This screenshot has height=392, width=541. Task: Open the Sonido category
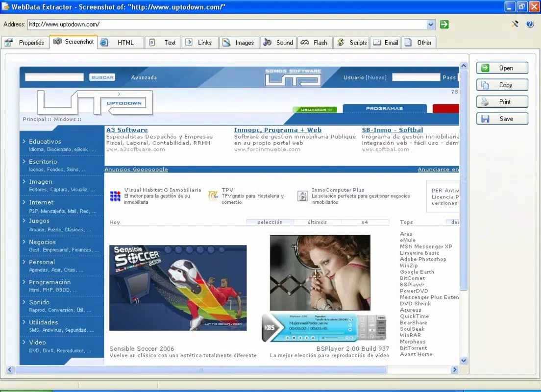(39, 302)
